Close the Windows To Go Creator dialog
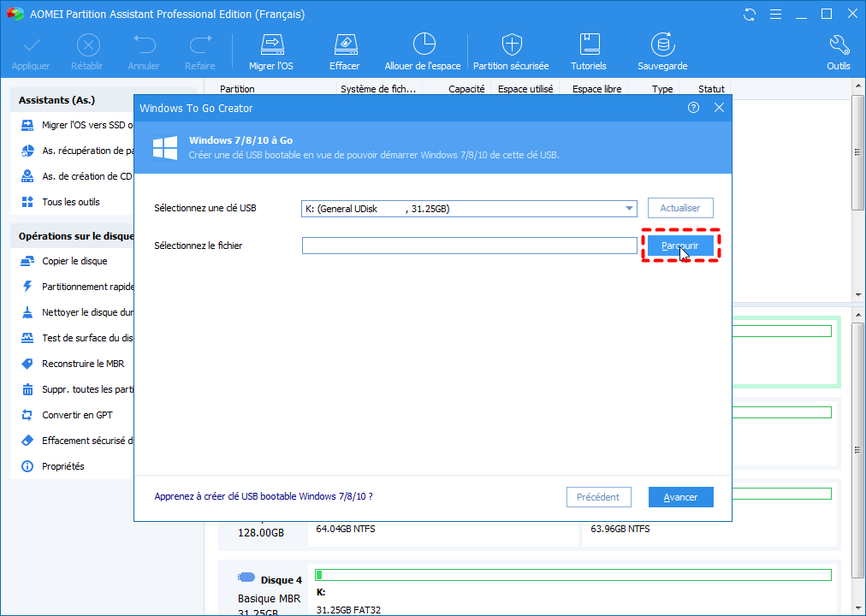The image size is (866, 616). 719,108
